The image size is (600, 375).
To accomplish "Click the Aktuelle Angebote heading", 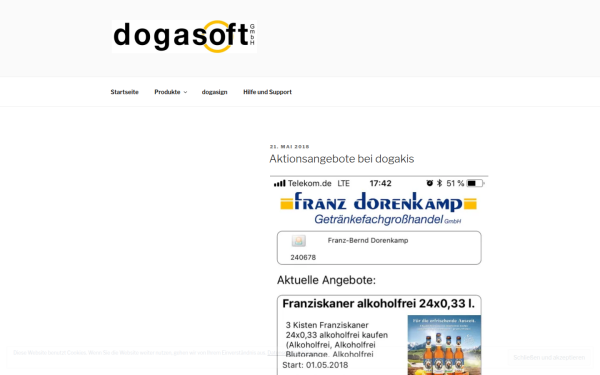I will (x=326, y=280).
